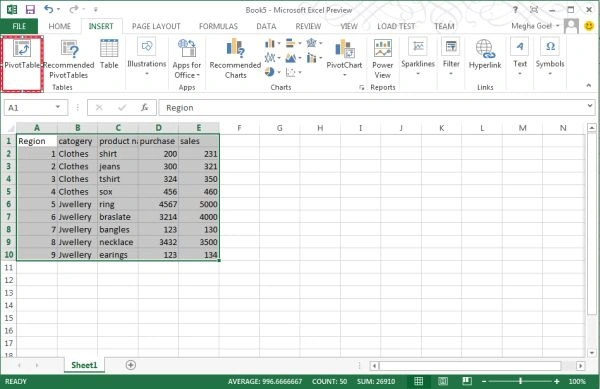Screen dimensions: 600x389
Task: Click the cell containing 'necklace'
Action: click(x=118, y=242)
